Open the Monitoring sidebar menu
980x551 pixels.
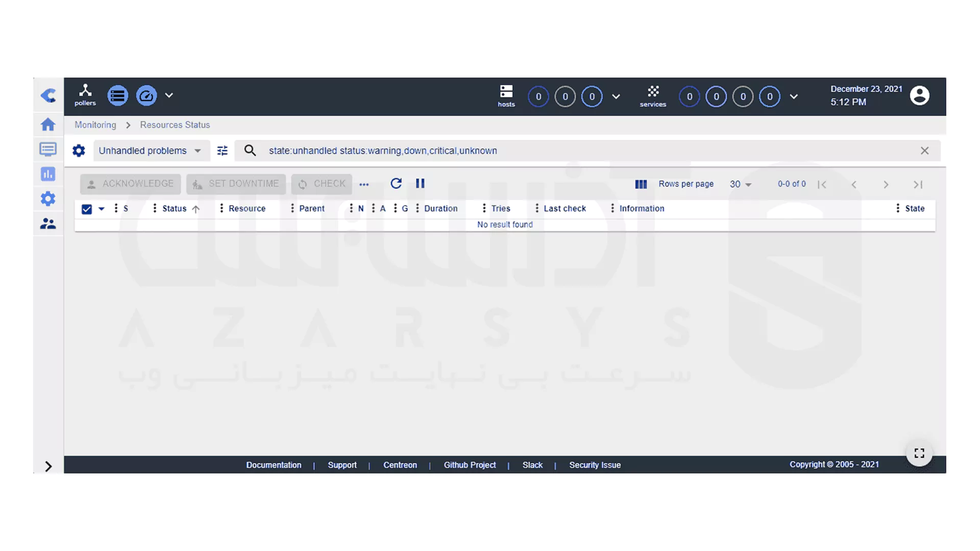point(48,149)
